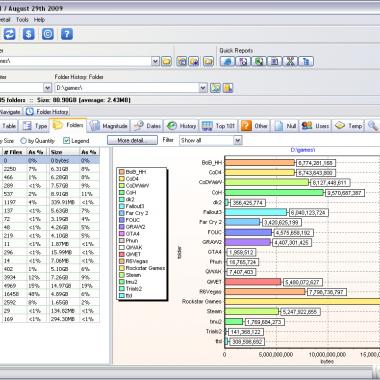Toggle the Legend checkbox
The height and width of the screenshot is (380, 380).
pos(66,141)
